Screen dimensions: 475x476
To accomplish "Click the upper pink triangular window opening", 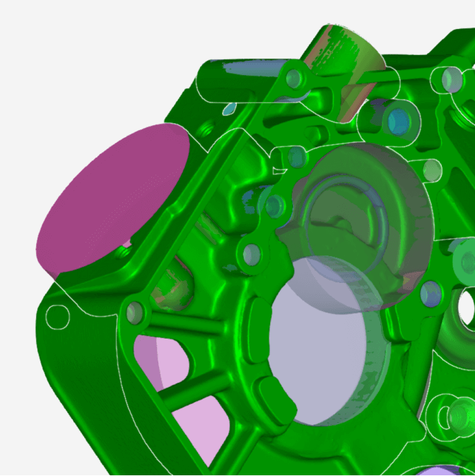I will coord(157,357).
